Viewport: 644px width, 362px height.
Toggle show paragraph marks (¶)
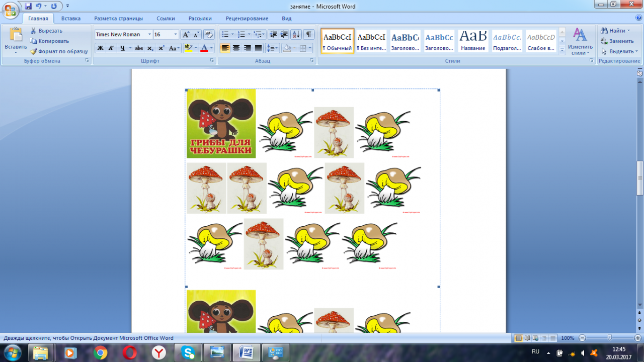[308, 34]
